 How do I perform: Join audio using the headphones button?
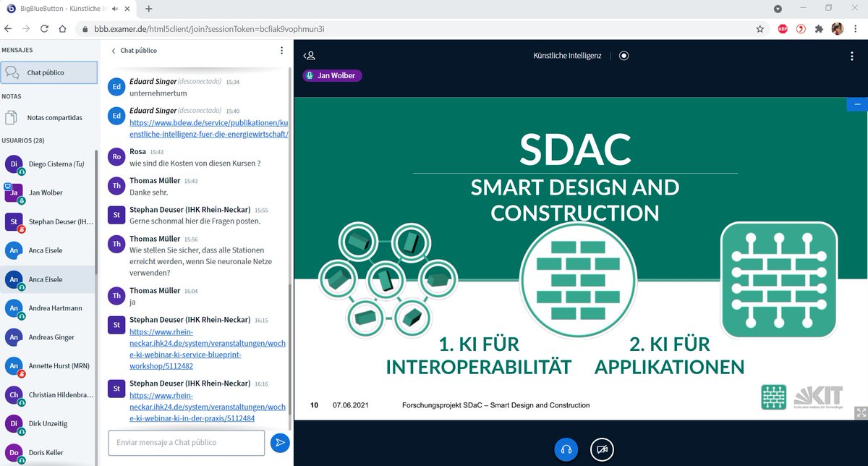point(565,449)
